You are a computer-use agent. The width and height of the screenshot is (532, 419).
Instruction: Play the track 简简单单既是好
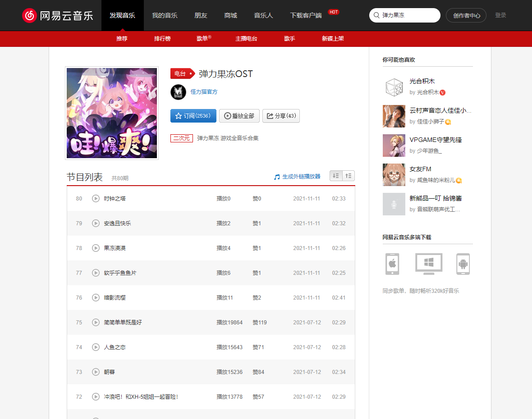pos(96,322)
